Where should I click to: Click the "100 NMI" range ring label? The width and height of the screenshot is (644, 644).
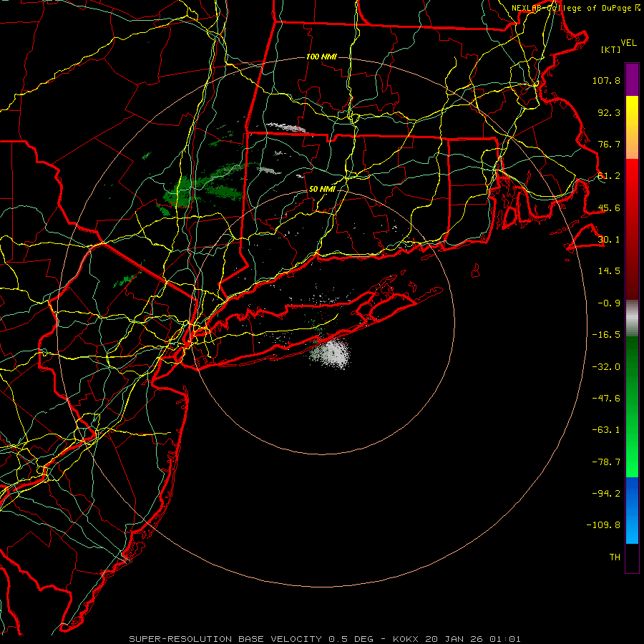321,57
